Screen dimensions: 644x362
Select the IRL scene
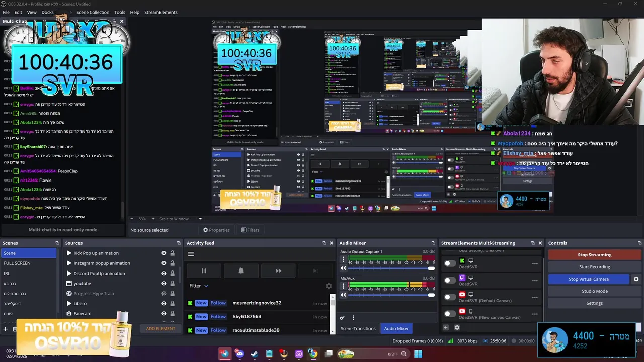(29, 274)
